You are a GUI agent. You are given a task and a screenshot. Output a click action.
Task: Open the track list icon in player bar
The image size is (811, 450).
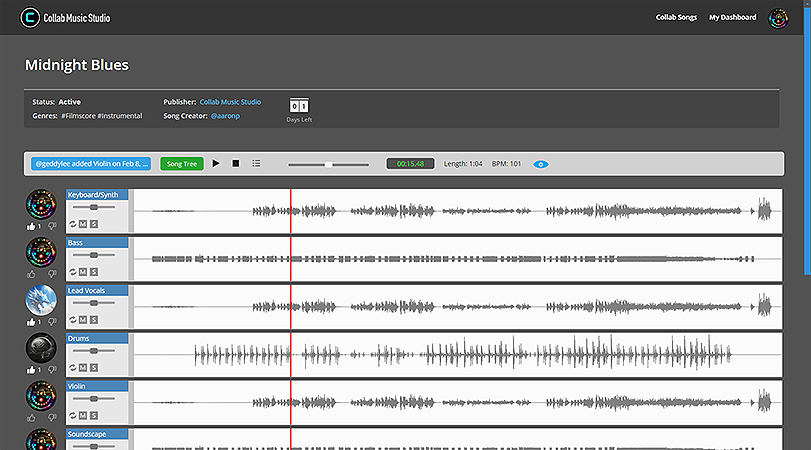point(256,163)
